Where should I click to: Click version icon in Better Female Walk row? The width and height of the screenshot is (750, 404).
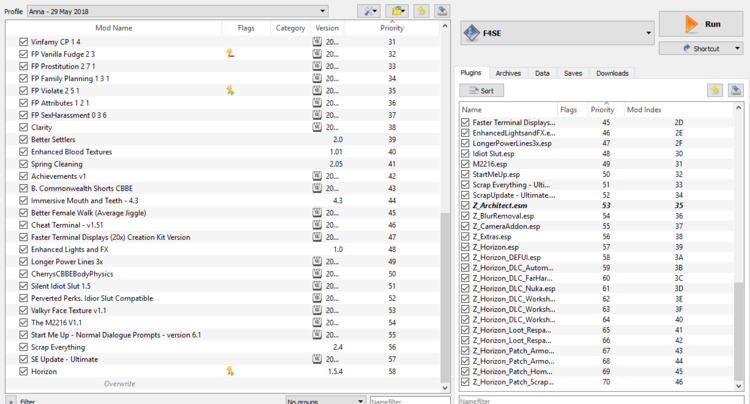317,213
